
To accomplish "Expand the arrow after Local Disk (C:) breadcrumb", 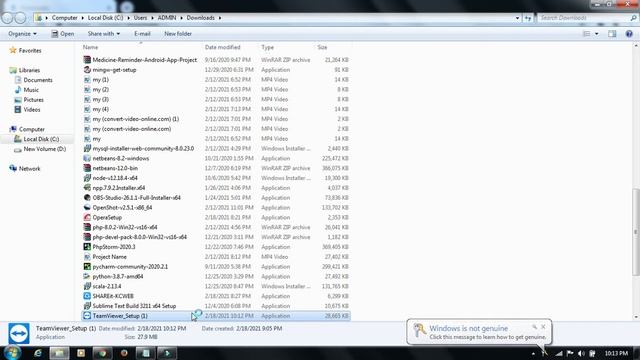I will (x=128, y=18).
